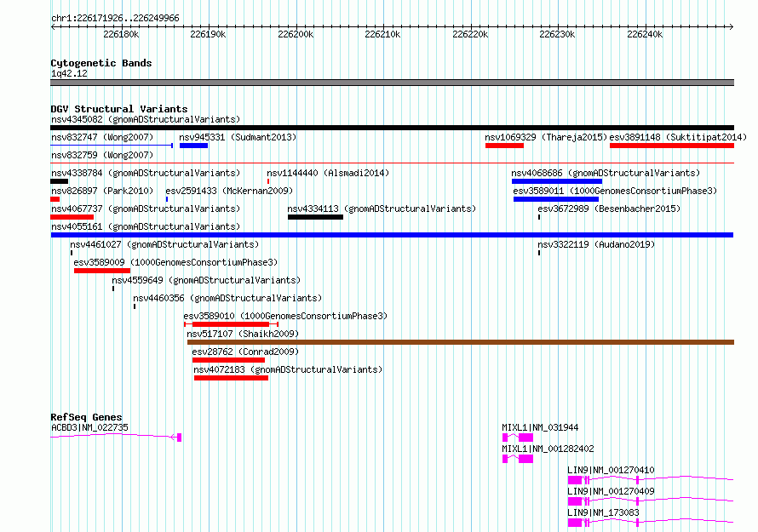The height and width of the screenshot is (532, 758).
Task: Open ACBD3|NM_022735 gene label
Action: pyautogui.click(x=90, y=427)
